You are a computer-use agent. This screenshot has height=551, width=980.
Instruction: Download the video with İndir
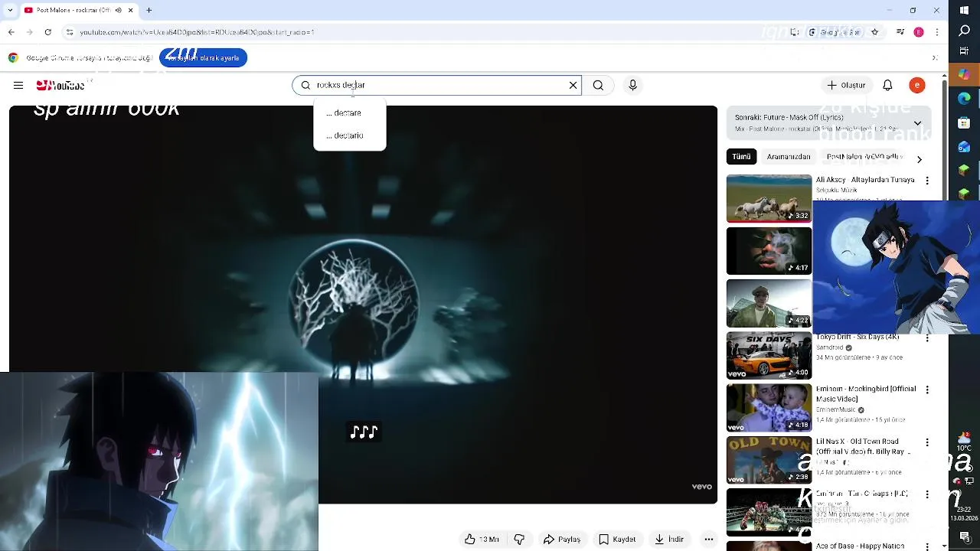pos(668,540)
